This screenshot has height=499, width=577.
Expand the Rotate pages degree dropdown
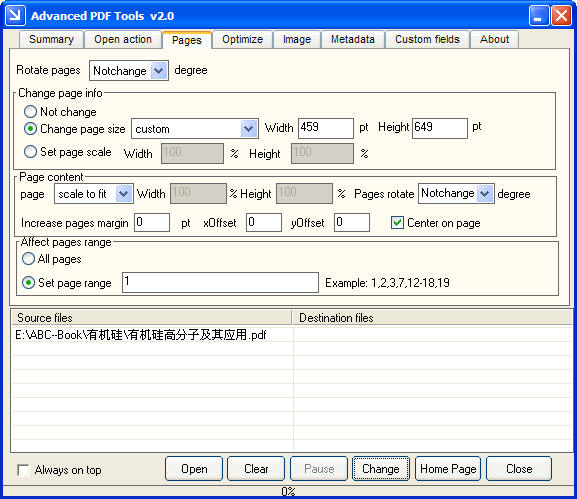pos(159,71)
